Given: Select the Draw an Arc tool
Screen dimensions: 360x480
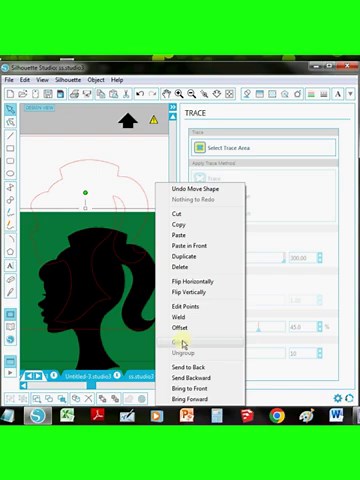Looking at the screenshot, I should click(10, 239).
